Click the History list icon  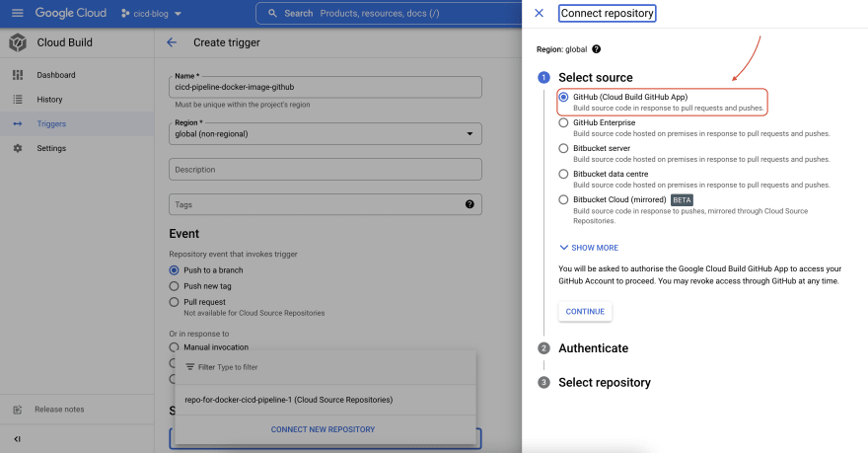point(18,99)
